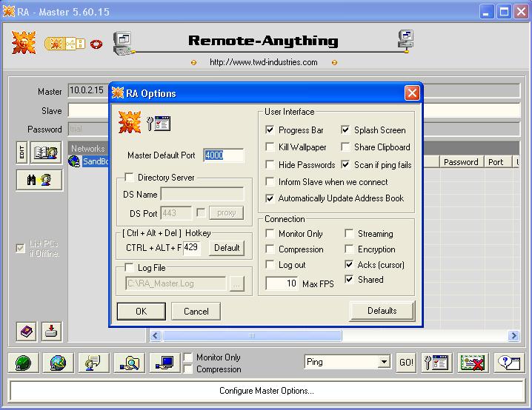
Task: Toggle Scan if ping fails checkbox
Action: point(345,165)
